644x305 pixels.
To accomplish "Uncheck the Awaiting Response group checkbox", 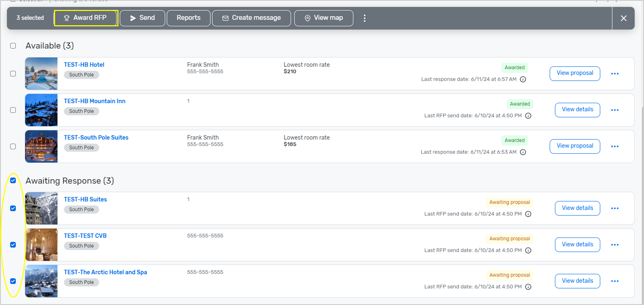I will click(x=13, y=181).
